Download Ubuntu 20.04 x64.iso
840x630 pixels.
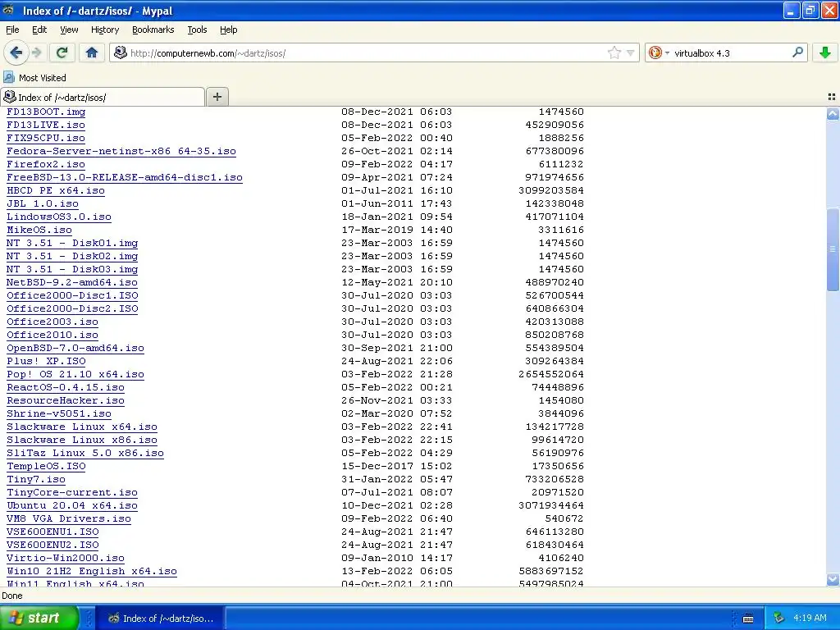(72, 505)
